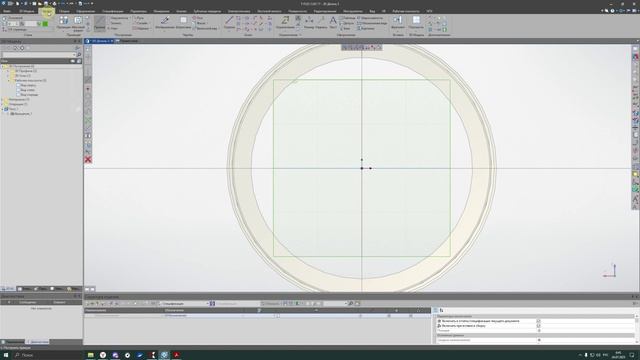Toggle Включать при вставке в сборку checkbox

538,326
